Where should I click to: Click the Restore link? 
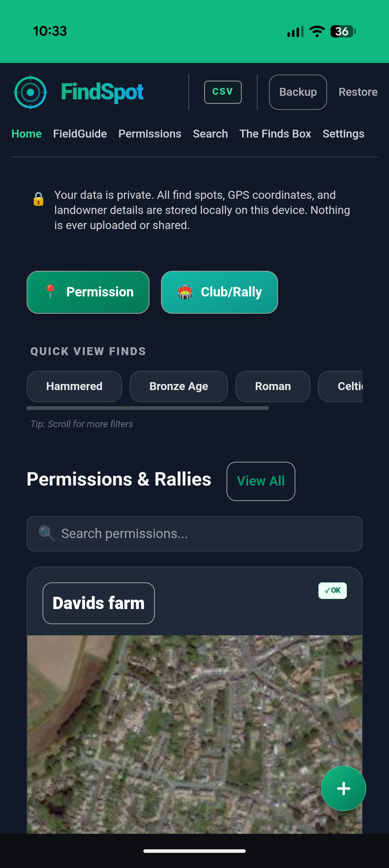pyautogui.click(x=358, y=92)
